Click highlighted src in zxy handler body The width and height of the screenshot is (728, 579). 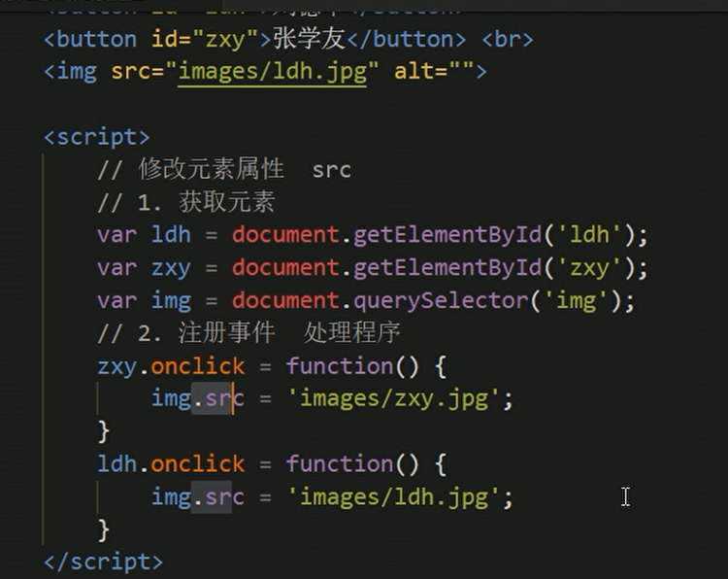pyautogui.click(x=225, y=398)
